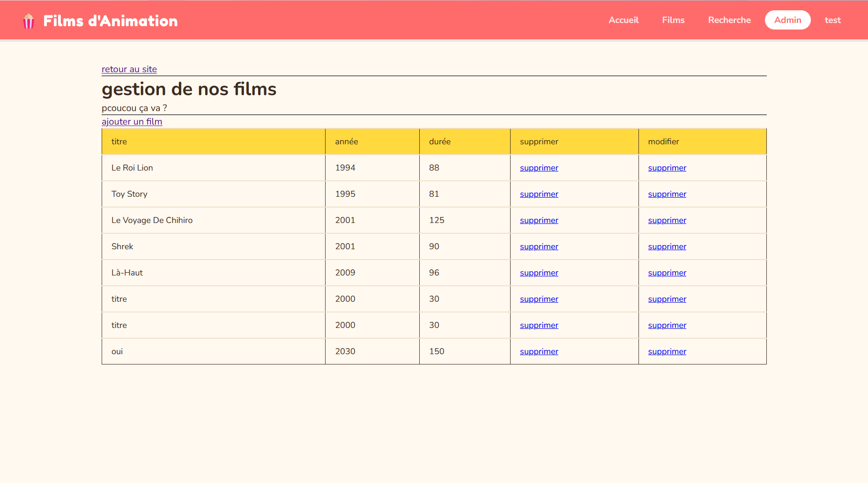Select the Admin nav pill
This screenshot has width=868, height=483.
pyautogui.click(x=787, y=20)
